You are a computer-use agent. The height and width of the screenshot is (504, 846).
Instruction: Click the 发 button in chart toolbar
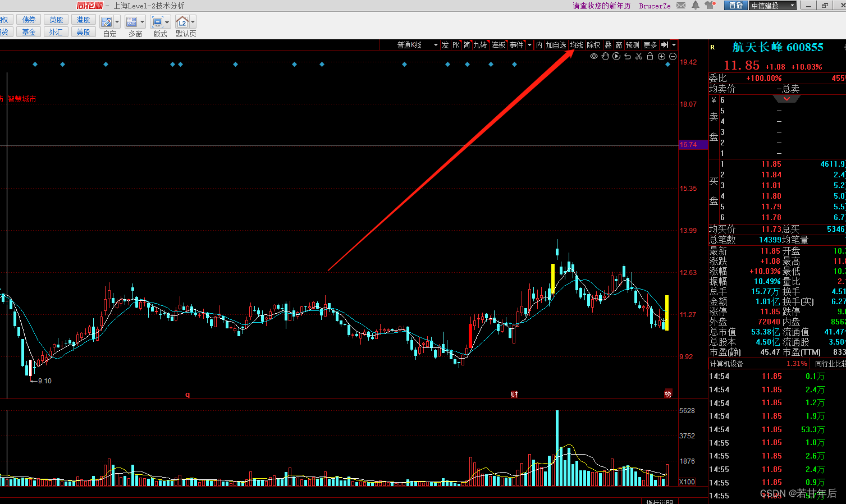[x=445, y=45]
